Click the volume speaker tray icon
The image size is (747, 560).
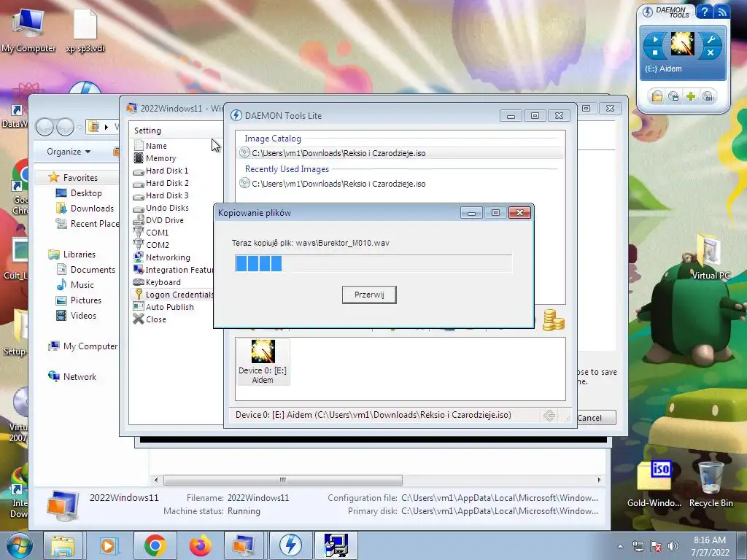coord(673,547)
